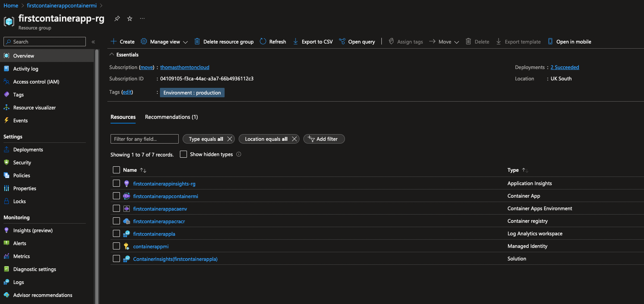644x304 pixels.
Task: Switch to the Resources tab
Action: point(123,117)
